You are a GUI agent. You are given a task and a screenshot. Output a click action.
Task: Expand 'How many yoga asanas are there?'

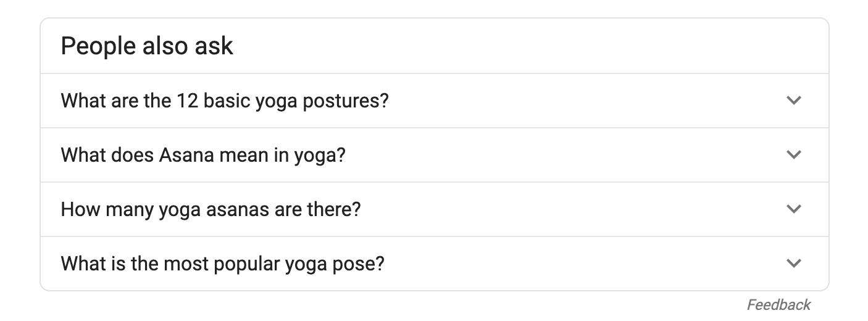[434, 209]
